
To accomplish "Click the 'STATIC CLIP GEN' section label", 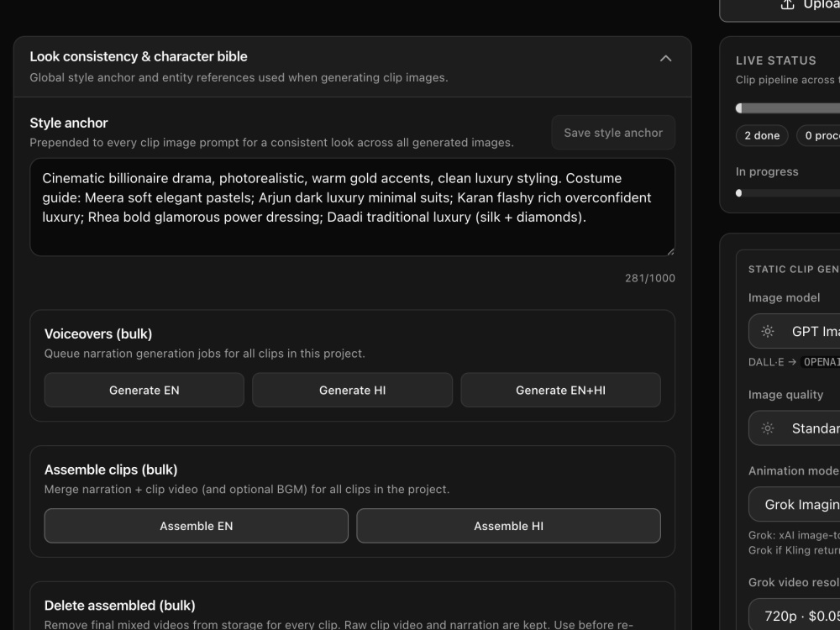I will coord(794,269).
